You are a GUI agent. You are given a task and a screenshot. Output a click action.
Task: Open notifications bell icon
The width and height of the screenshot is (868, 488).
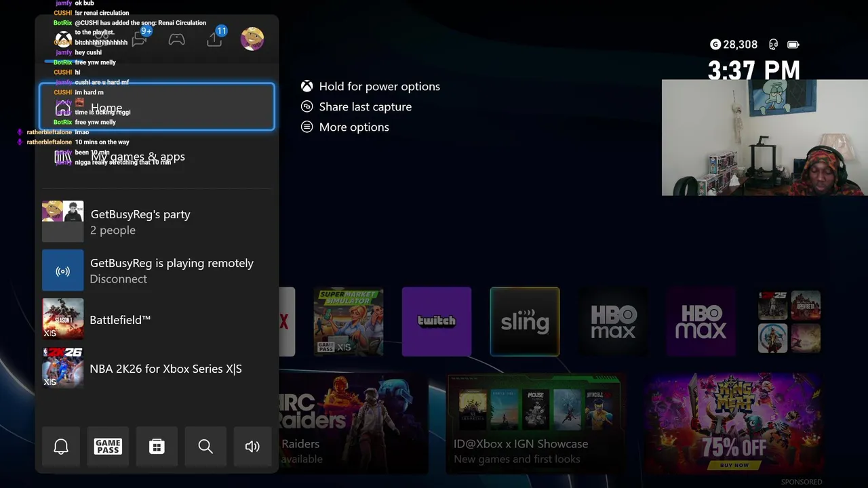tap(61, 446)
